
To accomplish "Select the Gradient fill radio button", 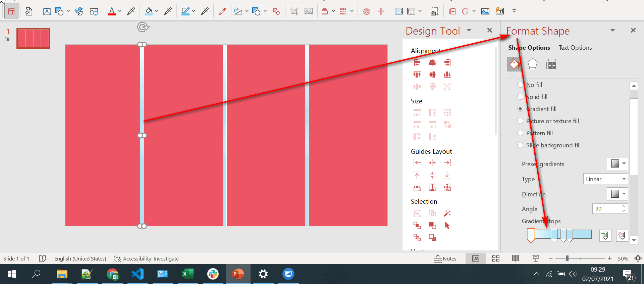I will click(520, 109).
